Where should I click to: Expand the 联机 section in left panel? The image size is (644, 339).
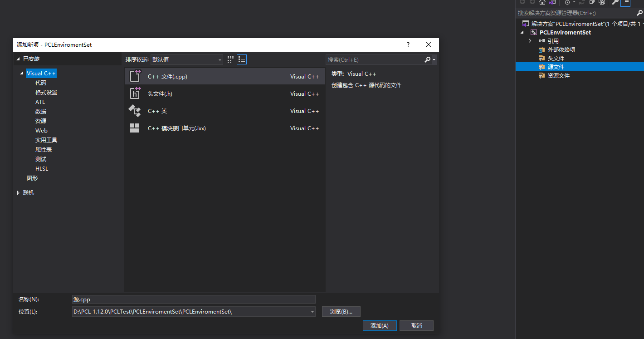[18, 192]
